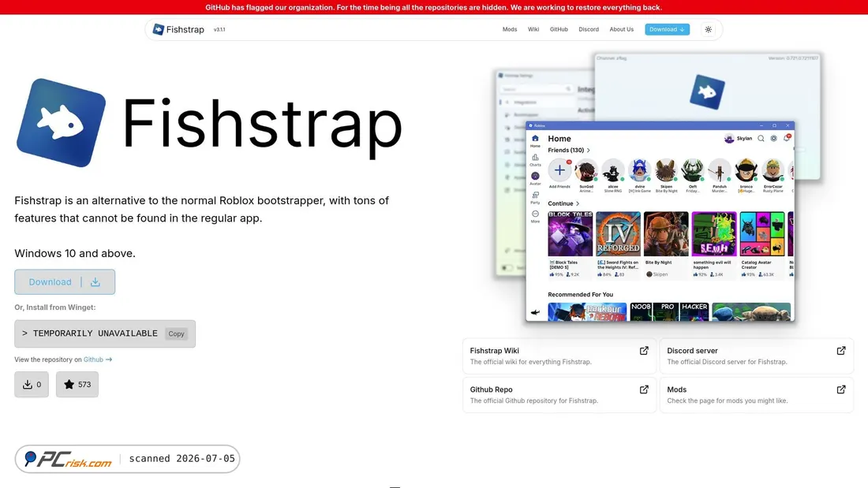The image size is (868, 488).
Task: Click the Parkour Reborn recommended thumbnail
Action: (587, 311)
